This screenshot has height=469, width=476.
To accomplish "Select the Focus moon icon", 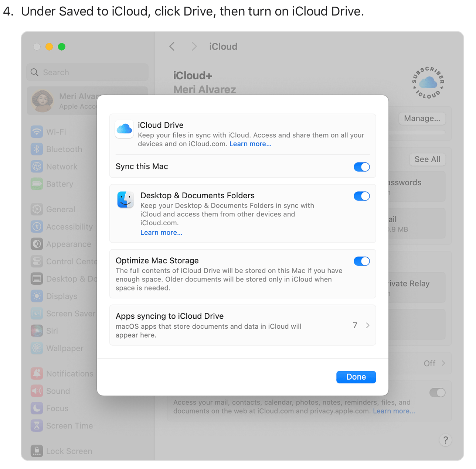I will pyautogui.click(x=37, y=408).
